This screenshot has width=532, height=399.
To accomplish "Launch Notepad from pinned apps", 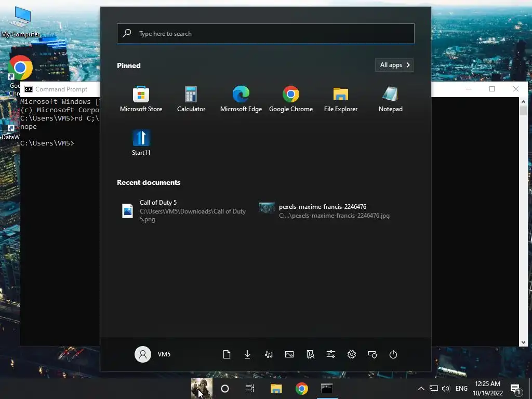I will pyautogui.click(x=391, y=99).
